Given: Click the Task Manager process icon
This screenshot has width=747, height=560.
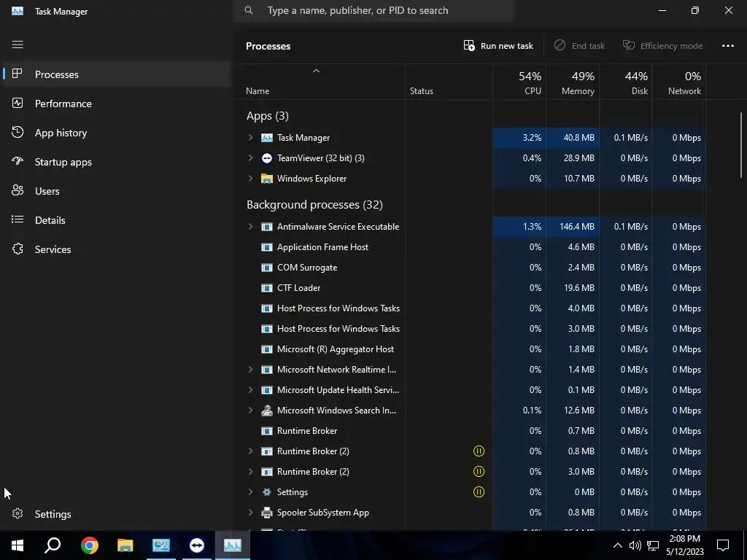Looking at the screenshot, I should coord(267,138).
